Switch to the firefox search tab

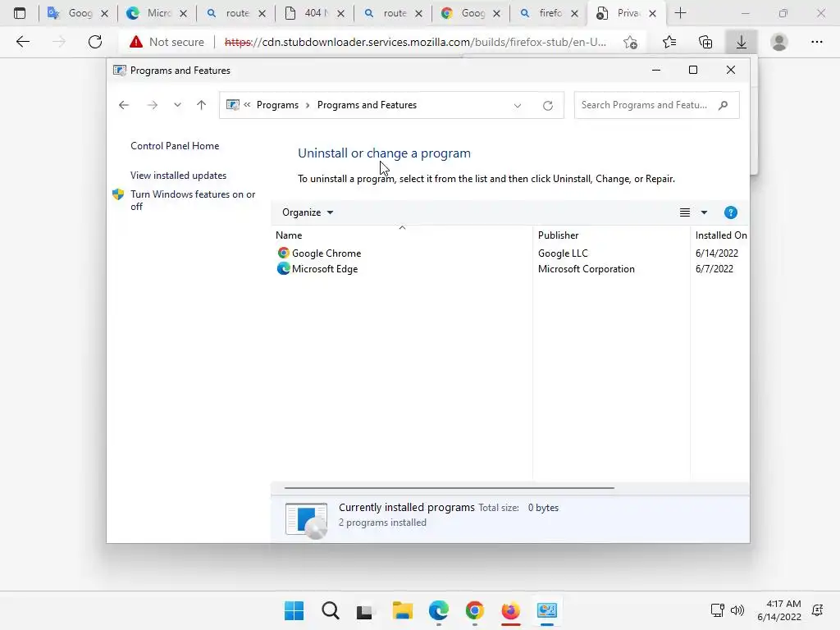(547, 13)
